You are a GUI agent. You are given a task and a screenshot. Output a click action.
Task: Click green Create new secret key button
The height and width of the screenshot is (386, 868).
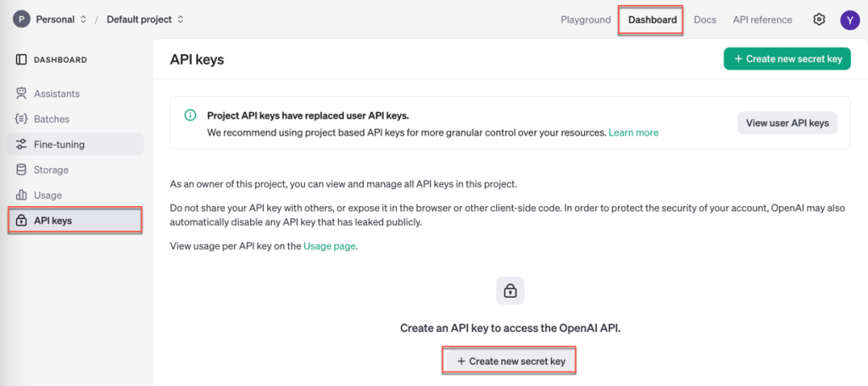pos(787,59)
